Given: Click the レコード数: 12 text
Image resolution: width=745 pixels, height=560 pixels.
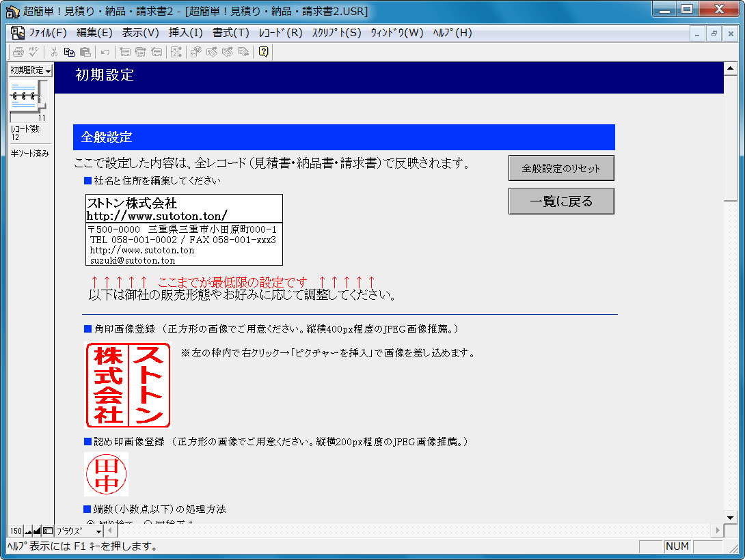Looking at the screenshot, I should pos(26,133).
